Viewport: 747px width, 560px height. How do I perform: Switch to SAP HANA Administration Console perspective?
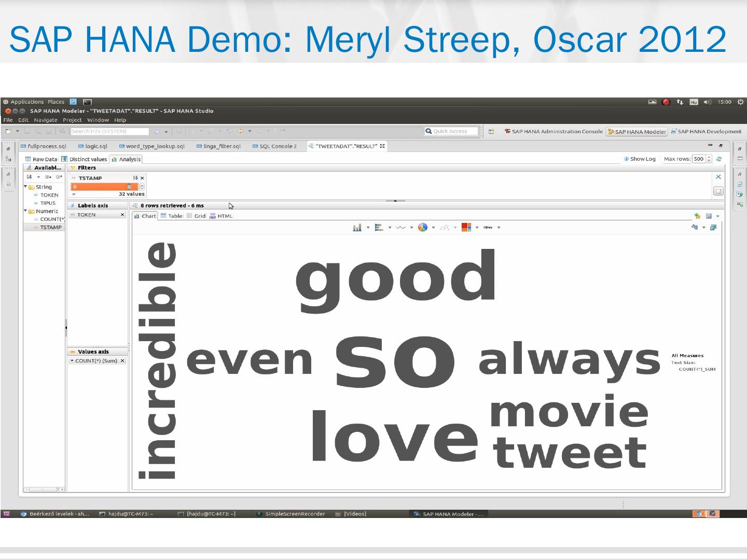pyautogui.click(x=554, y=132)
